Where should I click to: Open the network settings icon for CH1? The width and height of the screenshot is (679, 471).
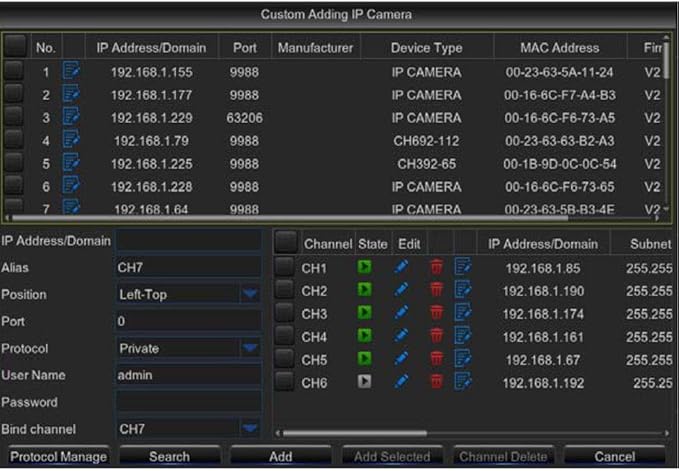(463, 267)
